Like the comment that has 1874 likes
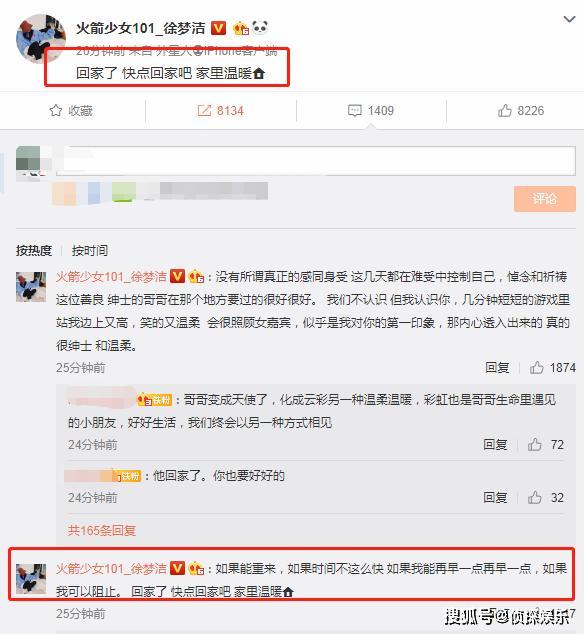 (x=537, y=368)
